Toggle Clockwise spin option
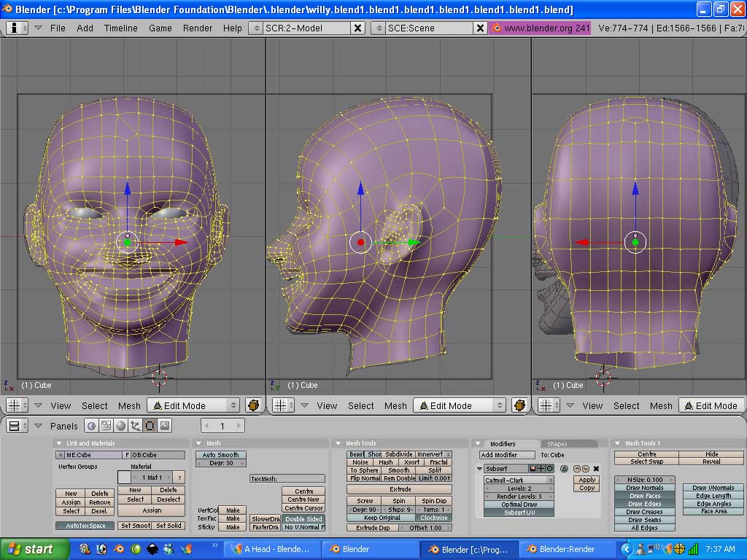 tap(433, 518)
